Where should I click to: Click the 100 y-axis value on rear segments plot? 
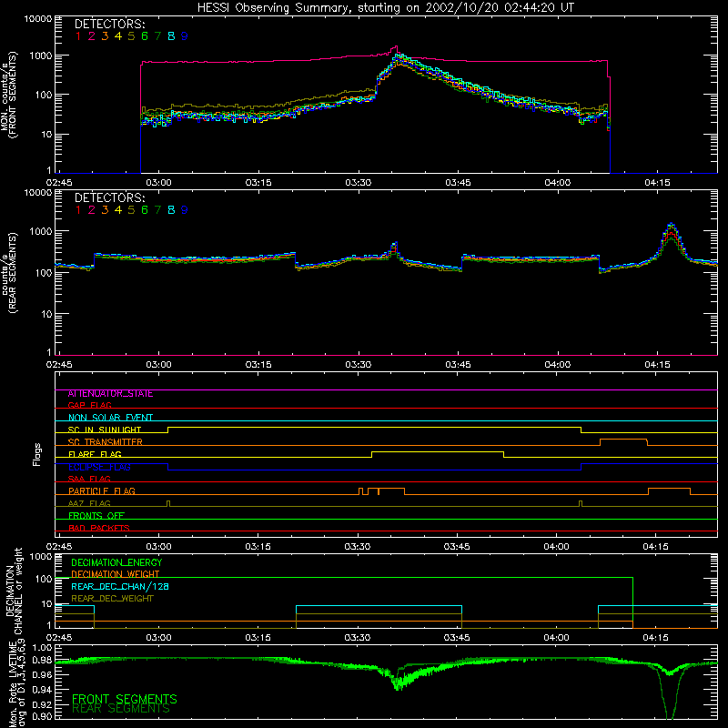coord(44,273)
